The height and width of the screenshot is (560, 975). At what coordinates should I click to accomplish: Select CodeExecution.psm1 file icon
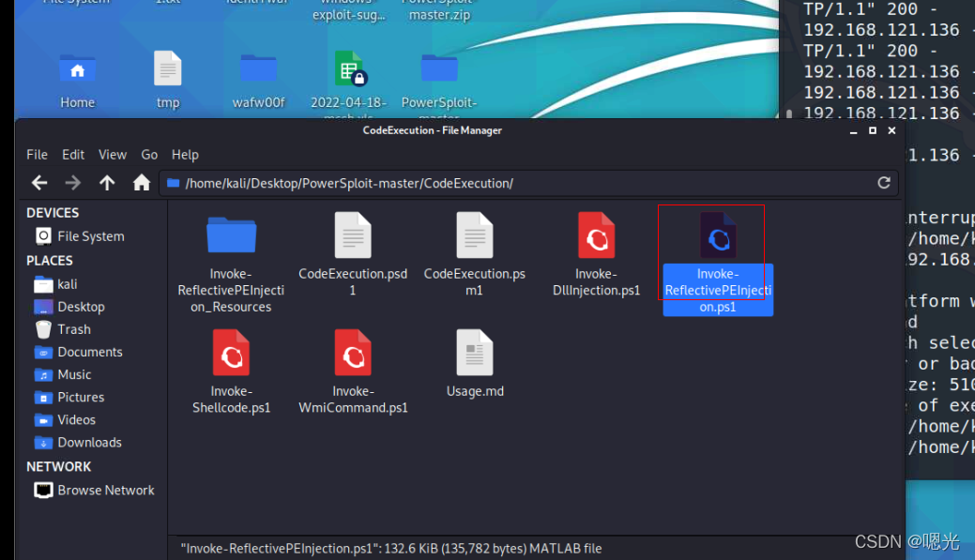coord(475,235)
